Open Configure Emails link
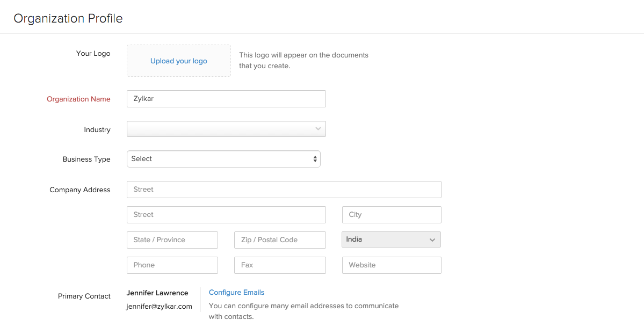This screenshot has height=327, width=644. tap(236, 293)
